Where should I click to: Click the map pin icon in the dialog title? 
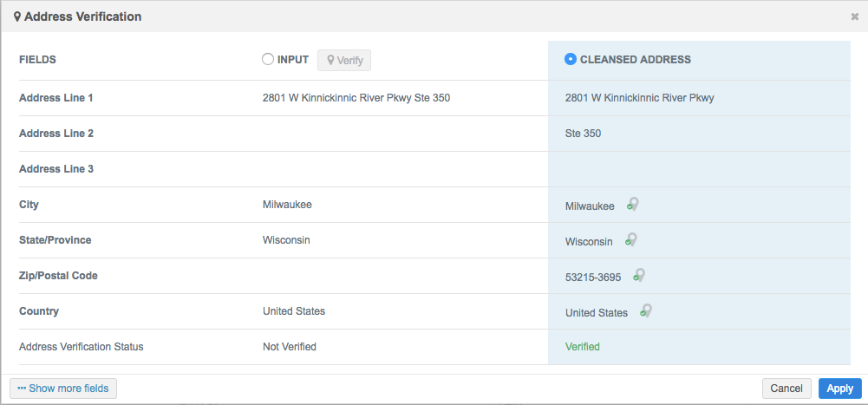pos(17,16)
